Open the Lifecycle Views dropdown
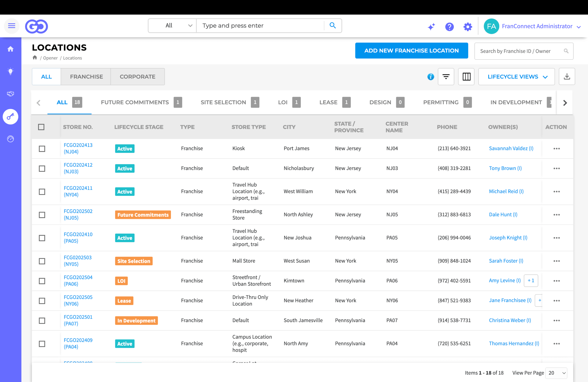Image resolution: width=588 pixels, height=382 pixels. tap(516, 76)
